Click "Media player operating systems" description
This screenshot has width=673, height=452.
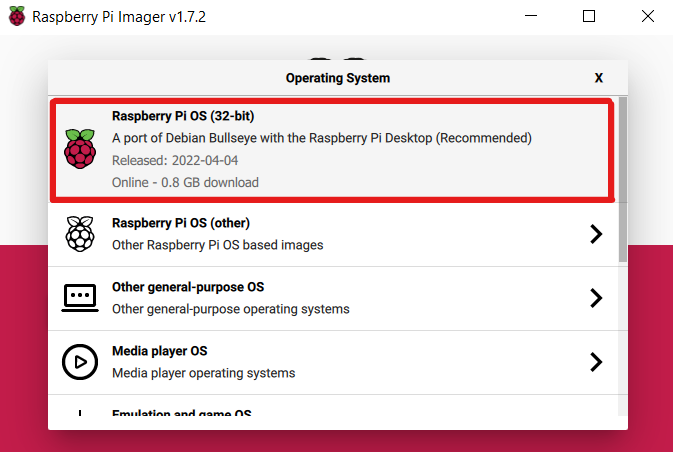click(x=203, y=373)
